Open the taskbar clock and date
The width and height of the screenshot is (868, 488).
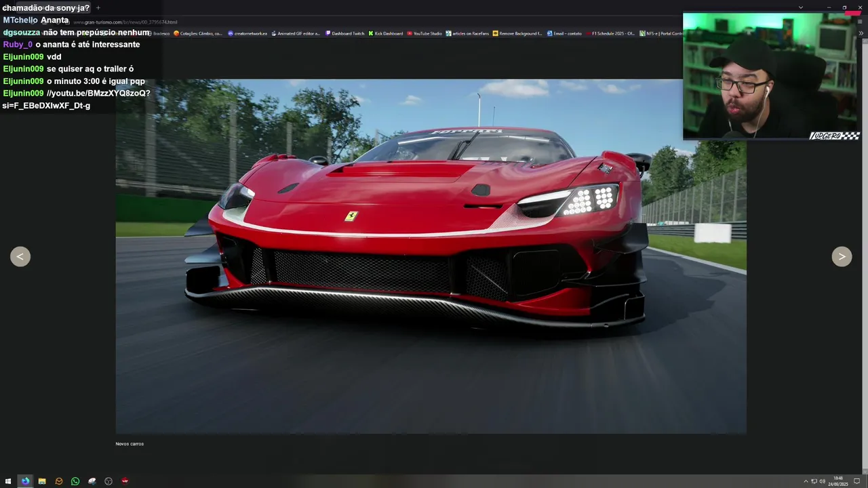838,481
